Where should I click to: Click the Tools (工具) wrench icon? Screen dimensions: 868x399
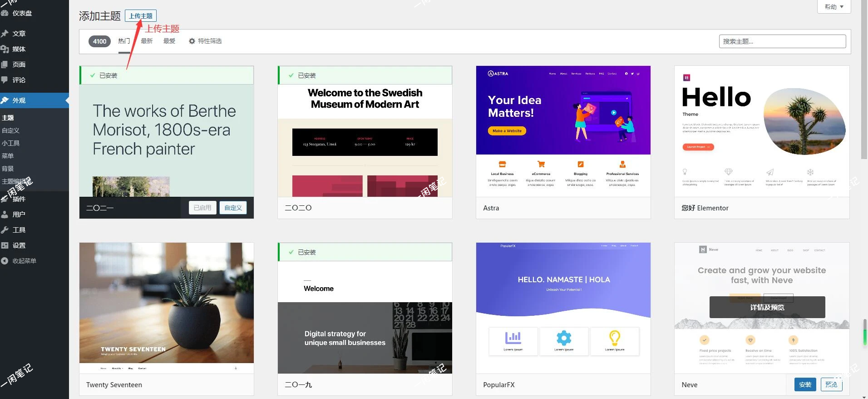pyautogui.click(x=5, y=230)
